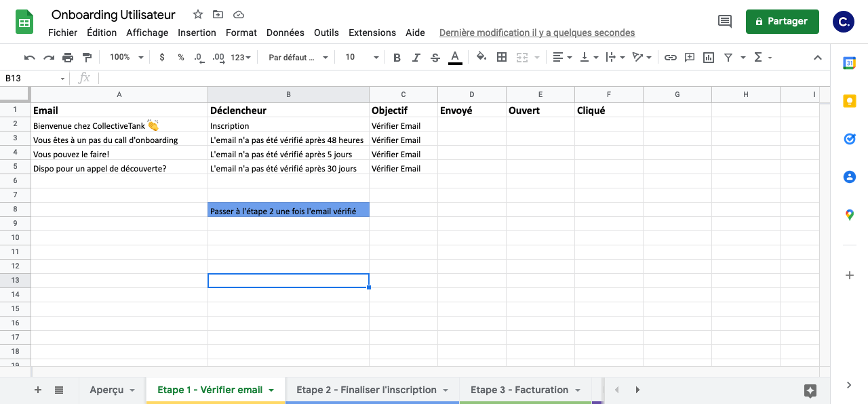Screen dimensions: 868x404
Task: Open Google Keep in side panel
Action: tap(849, 102)
